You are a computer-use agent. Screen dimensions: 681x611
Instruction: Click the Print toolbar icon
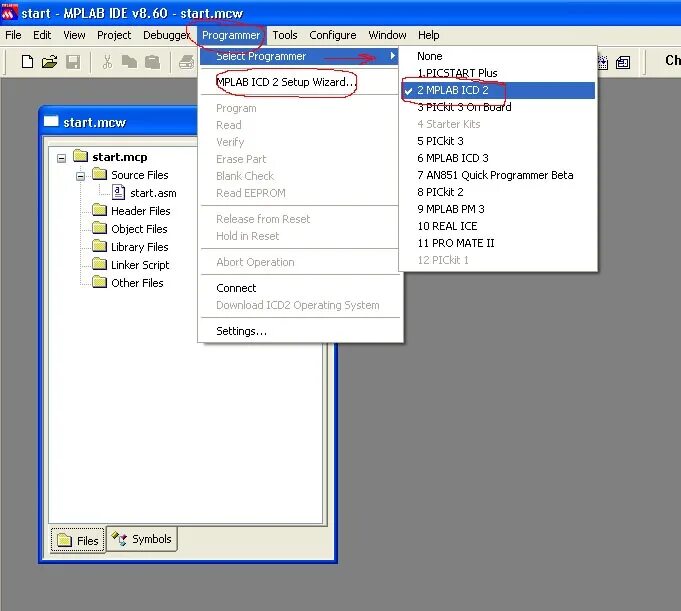[x=187, y=62]
